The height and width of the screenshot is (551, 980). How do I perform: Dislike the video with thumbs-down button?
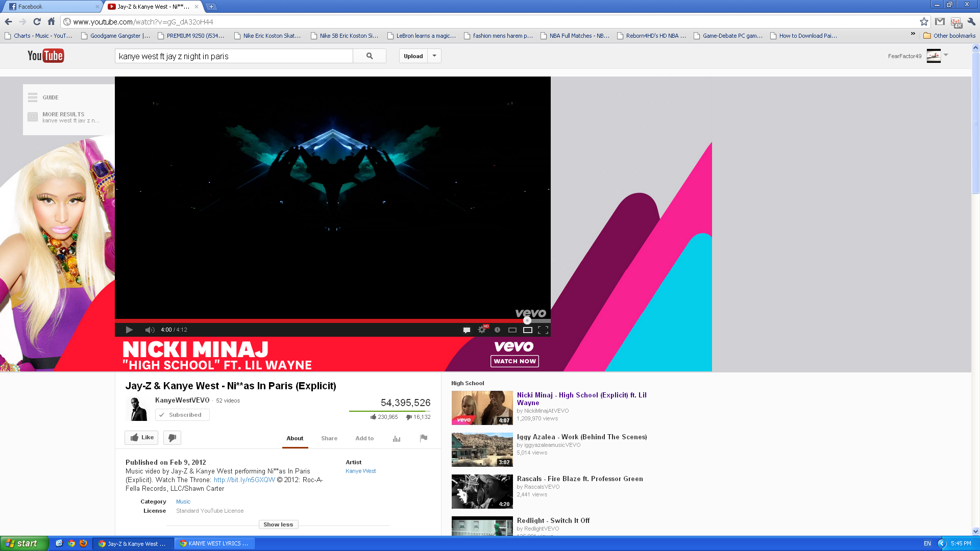click(x=172, y=438)
